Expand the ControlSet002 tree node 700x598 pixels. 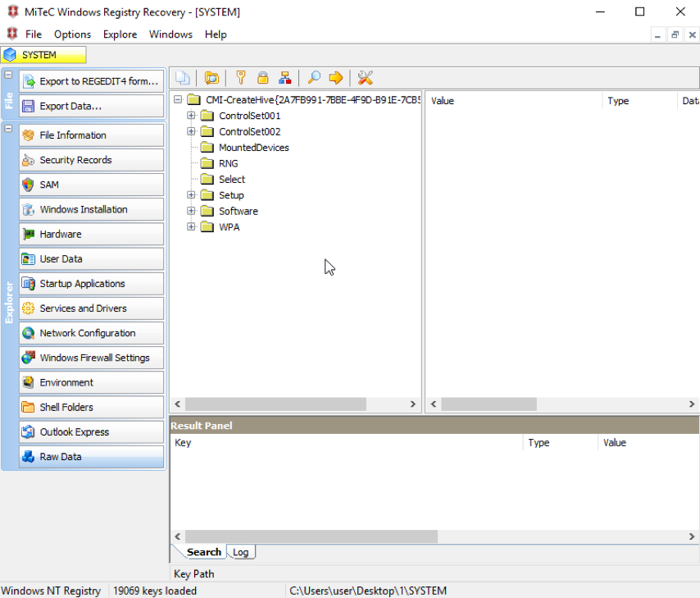(x=191, y=131)
